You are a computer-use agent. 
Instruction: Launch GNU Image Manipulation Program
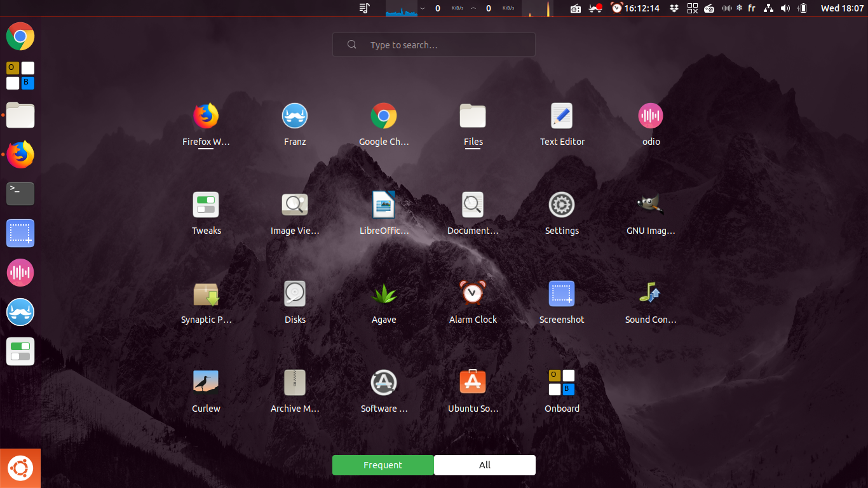tap(651, 213)
